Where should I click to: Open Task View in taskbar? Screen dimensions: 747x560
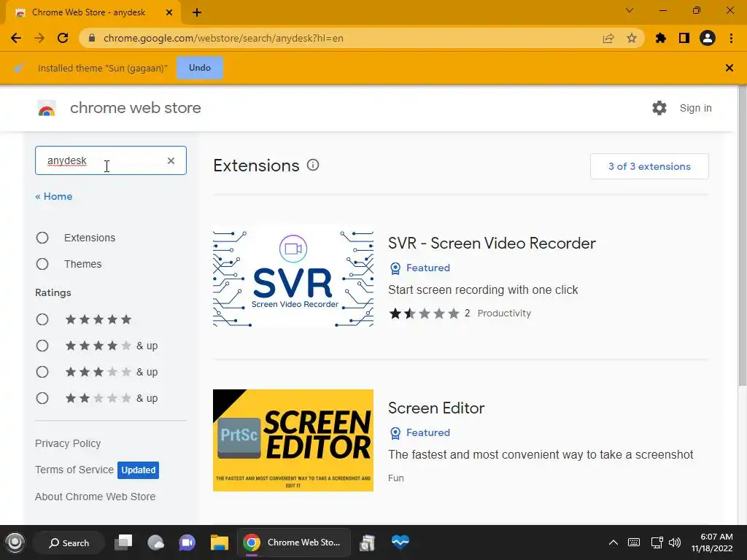click(x=123, y=542)
